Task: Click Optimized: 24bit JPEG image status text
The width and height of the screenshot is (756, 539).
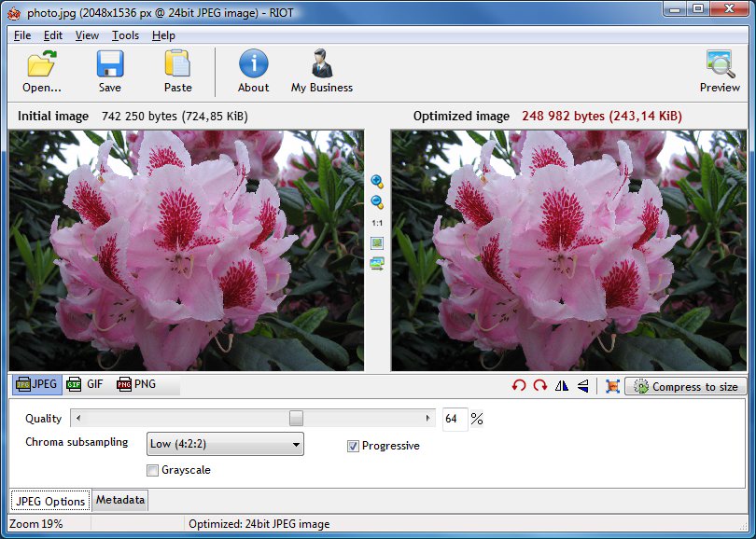Action: pyautogui.click(x=259, y=524)
